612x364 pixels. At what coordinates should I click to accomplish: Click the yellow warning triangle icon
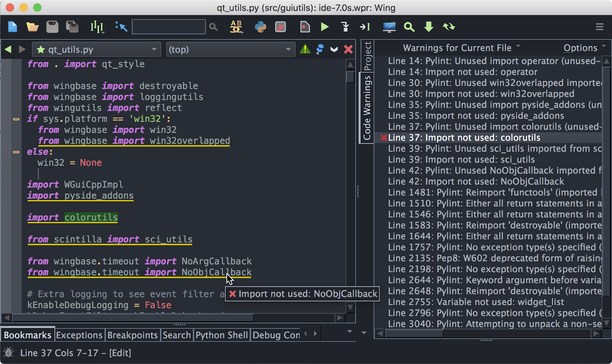(305, 49)
